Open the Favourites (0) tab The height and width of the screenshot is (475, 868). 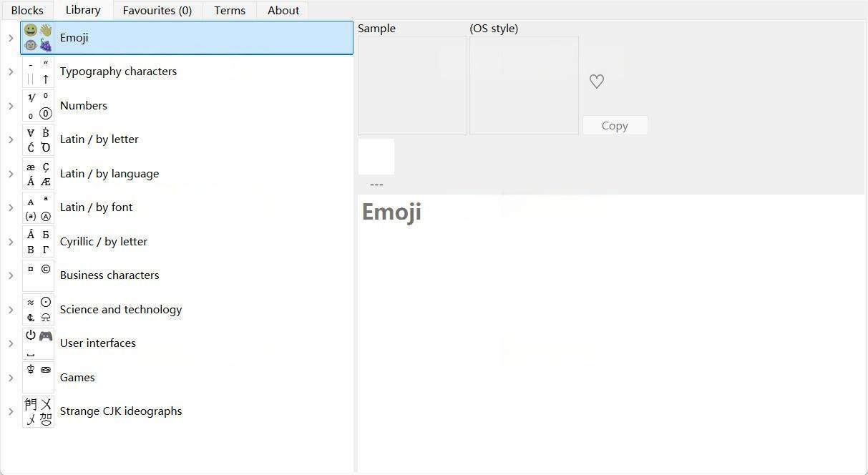click(157, 10)
